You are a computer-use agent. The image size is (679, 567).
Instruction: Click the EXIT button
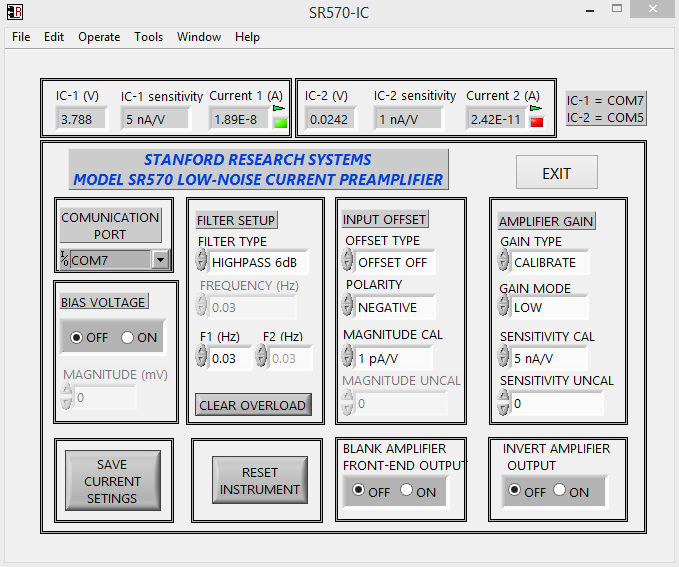point(556,173)
